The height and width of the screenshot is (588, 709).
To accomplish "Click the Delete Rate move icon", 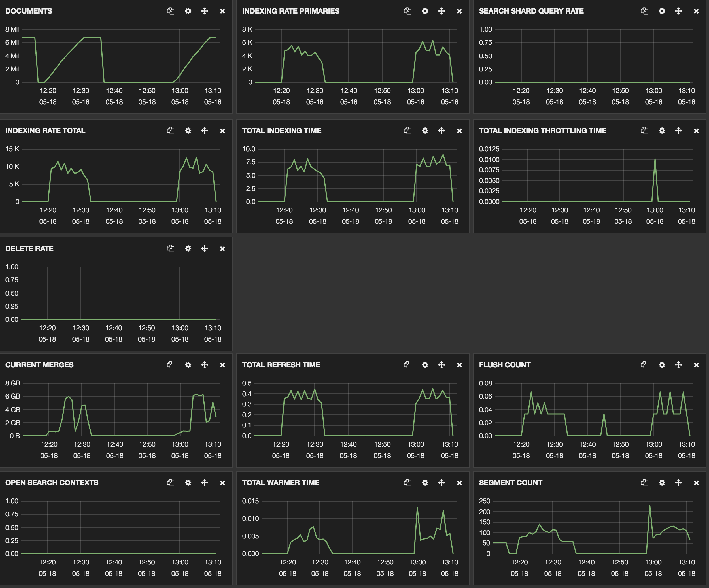I will click(x=205, y=248).
